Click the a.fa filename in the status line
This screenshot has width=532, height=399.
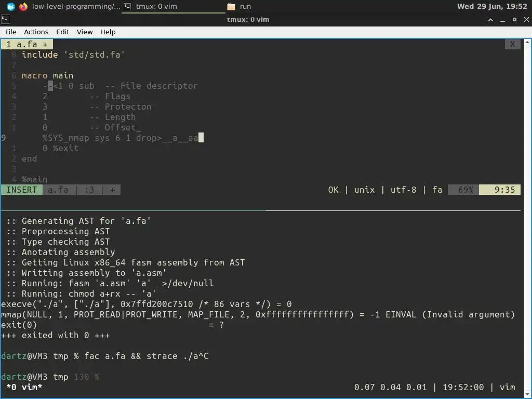click(58, 190)
